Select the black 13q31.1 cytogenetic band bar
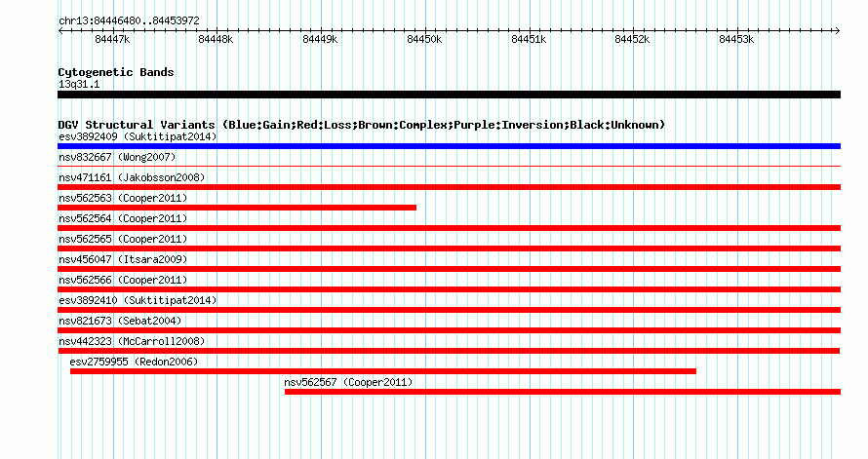Image resolution: width=868 pixels, height=459 pixels. 449,95
